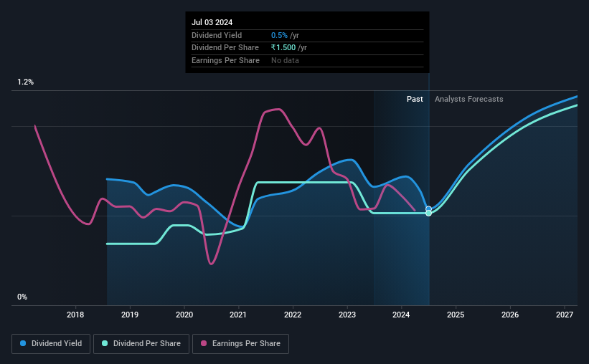Click the 0.5% dividend yield value in tooltip
Screen dimensions: 589x364
[x=279, y=35]
